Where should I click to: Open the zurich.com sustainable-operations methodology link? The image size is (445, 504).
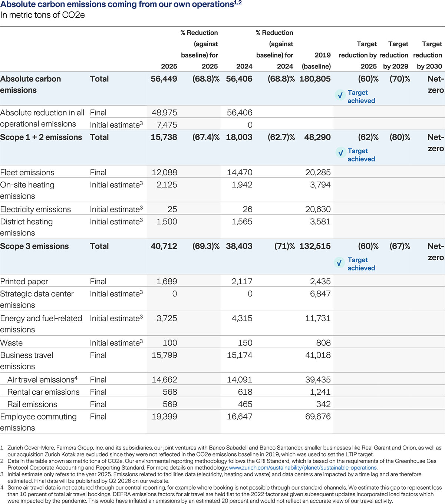(x=303, y=468)
